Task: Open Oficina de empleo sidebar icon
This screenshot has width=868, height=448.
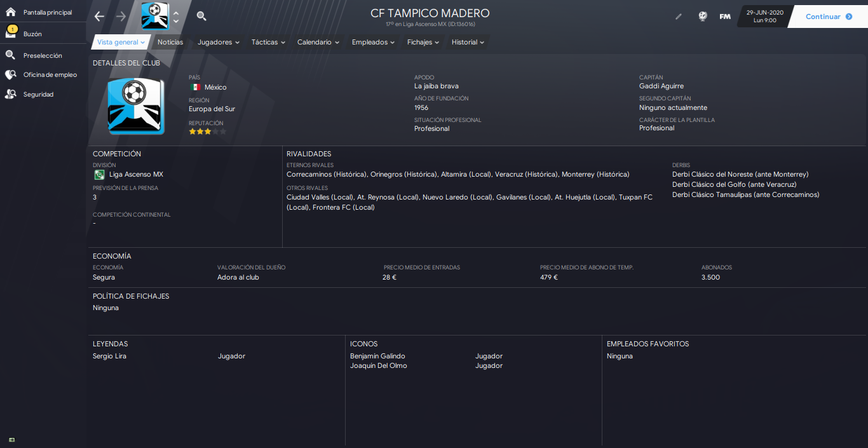Action: click(10, 74)
